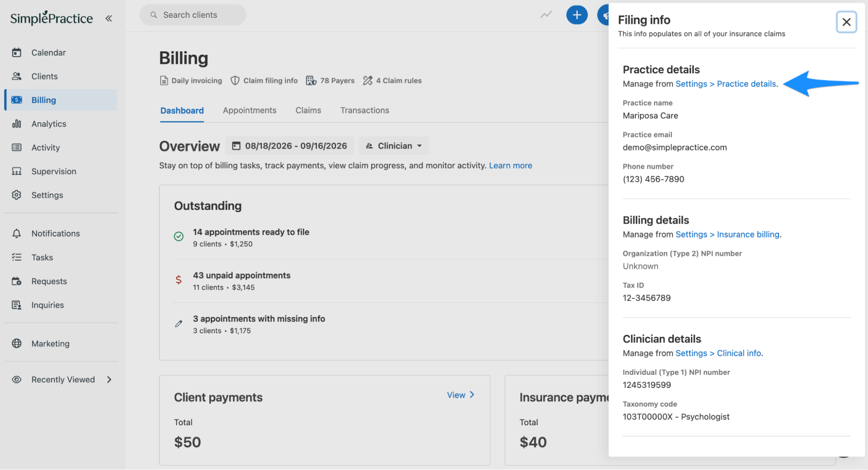Viewport: 868px width, 470px height.
Task: Open Claim filing info
Action: 264,81
